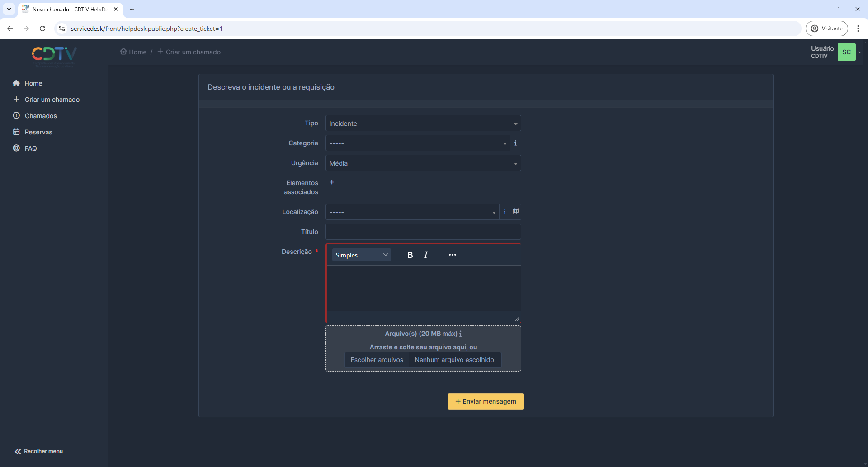Expand the Urgência dropdown
The image size is (868, 467).
click(x=423, y=163)
